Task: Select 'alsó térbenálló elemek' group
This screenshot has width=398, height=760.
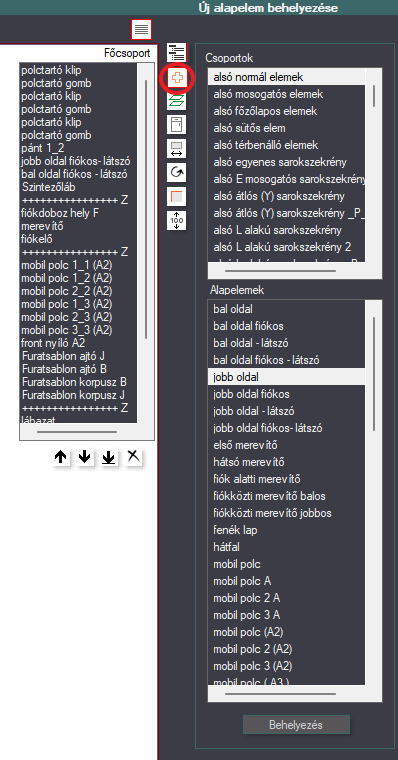Action: [x=287, y=145]
